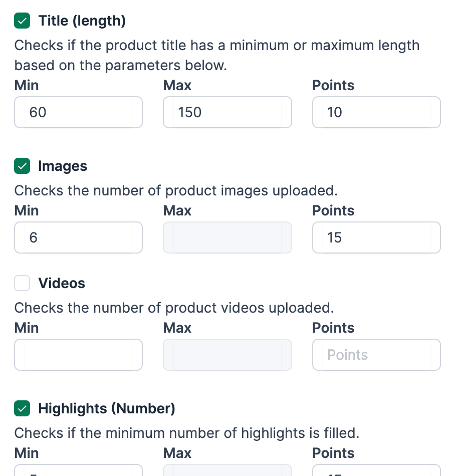Click the Highlights Points input field
Image resolution: width=453 pixels, height=476 pixels.
376,471
